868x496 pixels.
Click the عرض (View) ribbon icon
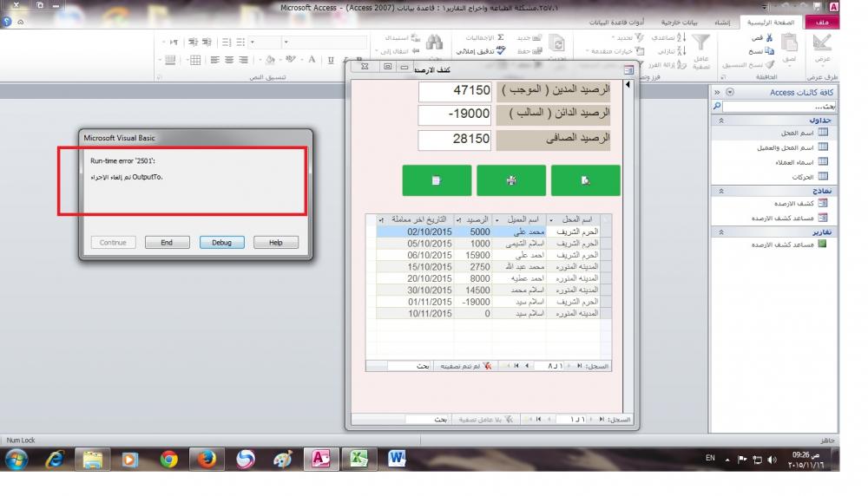tap(822, 48)
